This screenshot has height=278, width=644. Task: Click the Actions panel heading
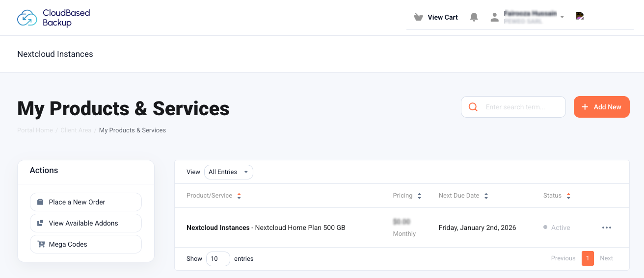coord(44,171)
